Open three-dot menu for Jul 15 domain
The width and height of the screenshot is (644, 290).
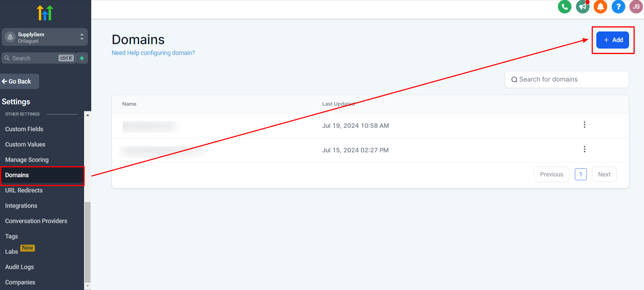pyautogui.click(x=584, y=149)
